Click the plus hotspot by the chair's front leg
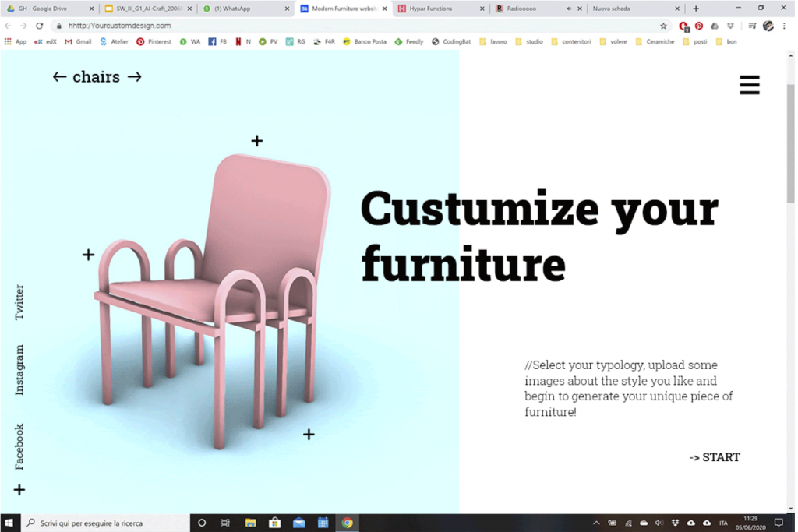 (309, 435)
